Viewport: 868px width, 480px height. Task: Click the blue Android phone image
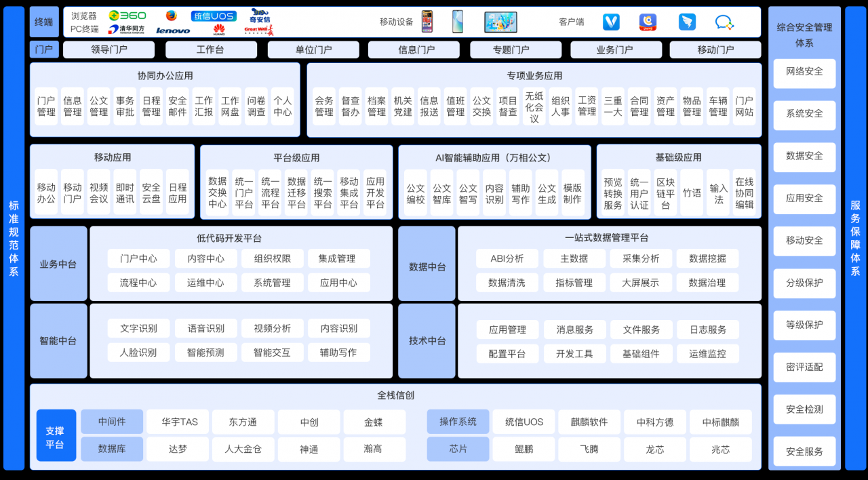pos(458,22)
